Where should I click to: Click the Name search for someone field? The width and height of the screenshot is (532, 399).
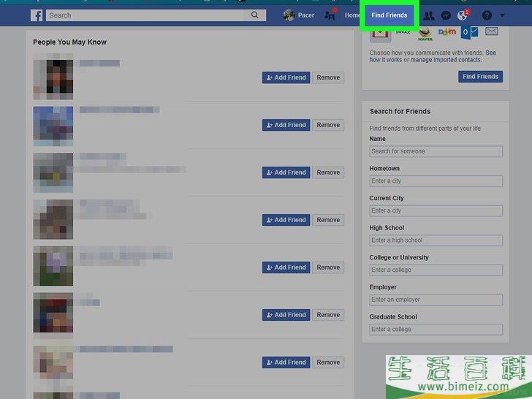coord(436,151)
